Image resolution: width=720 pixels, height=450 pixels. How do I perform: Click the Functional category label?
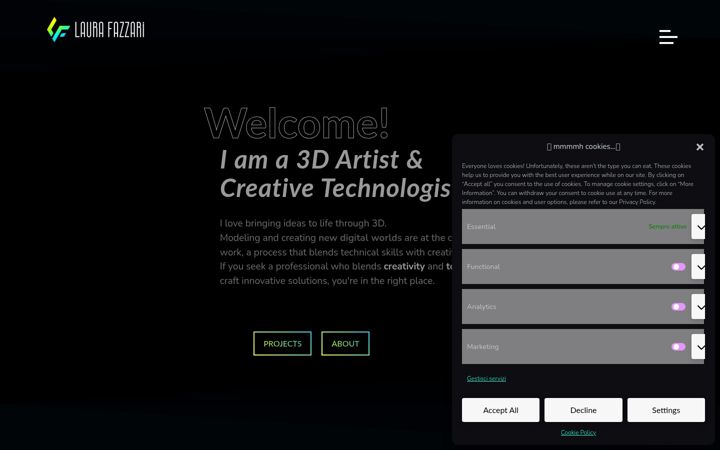483,267
